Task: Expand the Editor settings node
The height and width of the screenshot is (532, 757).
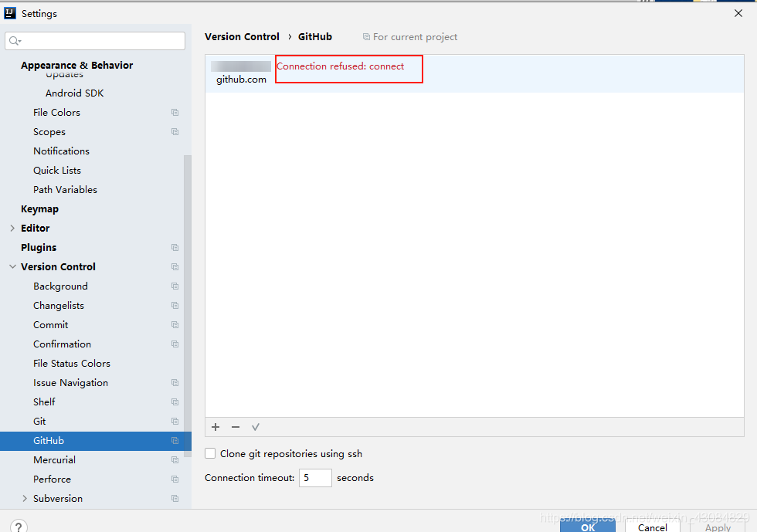Action: click(x=12, y=229)
